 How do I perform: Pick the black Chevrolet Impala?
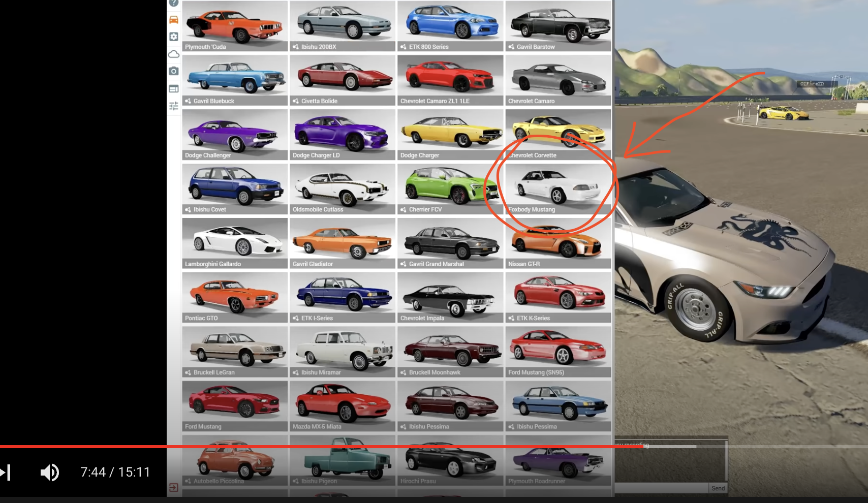(450, 298)
